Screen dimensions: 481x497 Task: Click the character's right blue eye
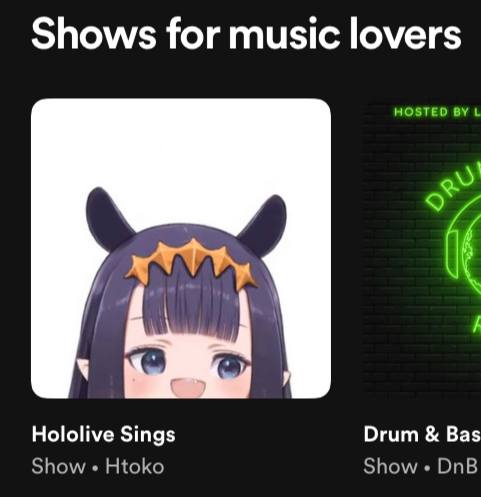tap(231, 366)
